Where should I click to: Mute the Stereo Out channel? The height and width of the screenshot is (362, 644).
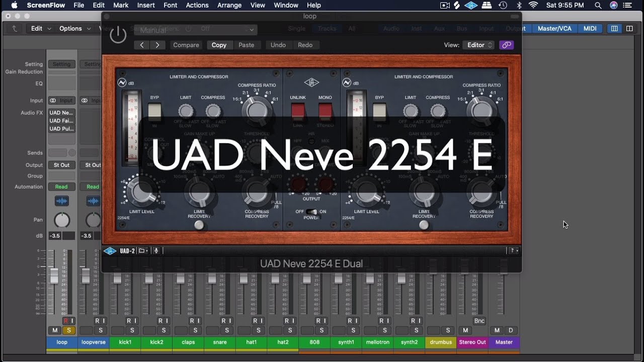pos(465,330)
